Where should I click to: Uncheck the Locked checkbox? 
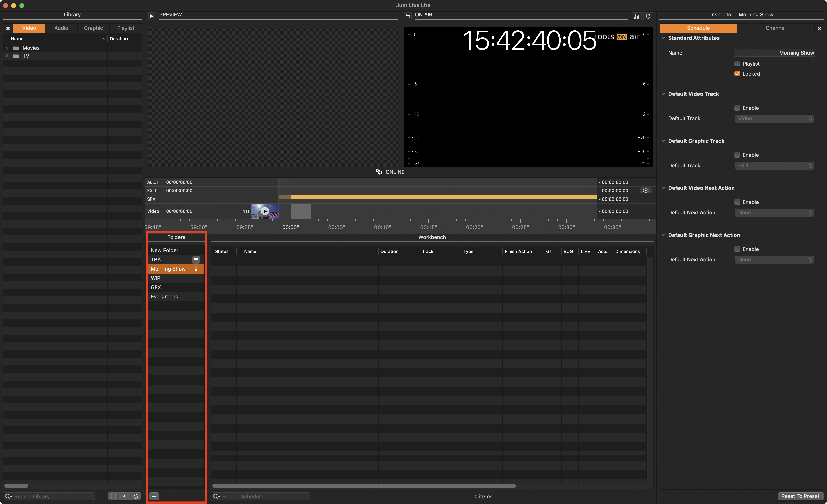[x=737, y=74]
